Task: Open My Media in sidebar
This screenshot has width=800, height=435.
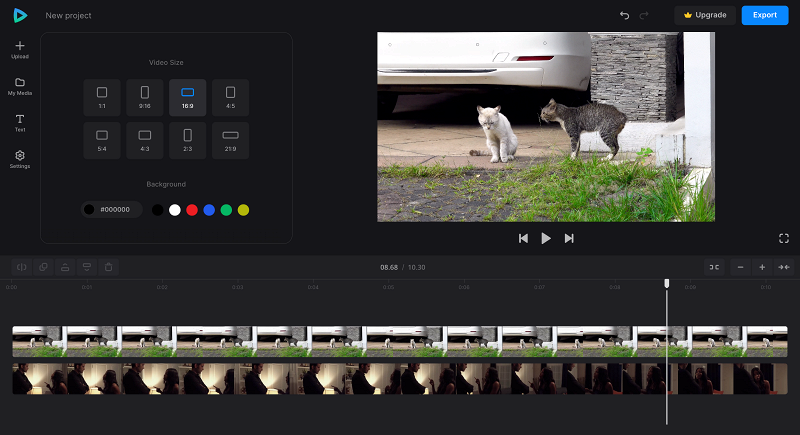Action: (x=20, y=86)
